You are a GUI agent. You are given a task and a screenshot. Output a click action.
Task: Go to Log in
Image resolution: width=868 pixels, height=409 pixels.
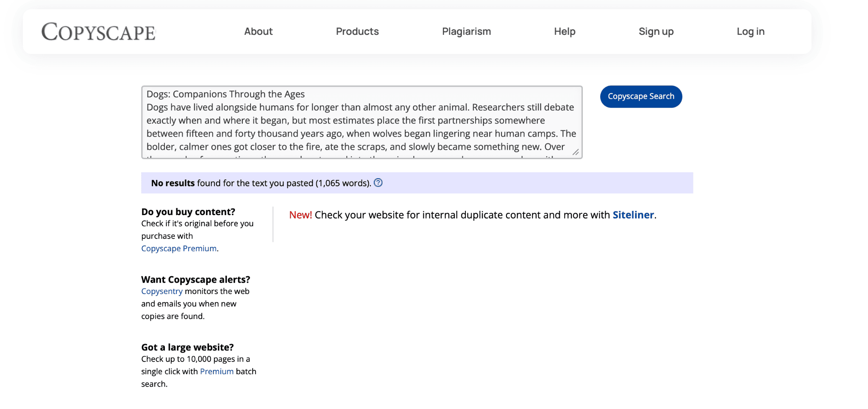pyautogui.click(x=751, y=31)
